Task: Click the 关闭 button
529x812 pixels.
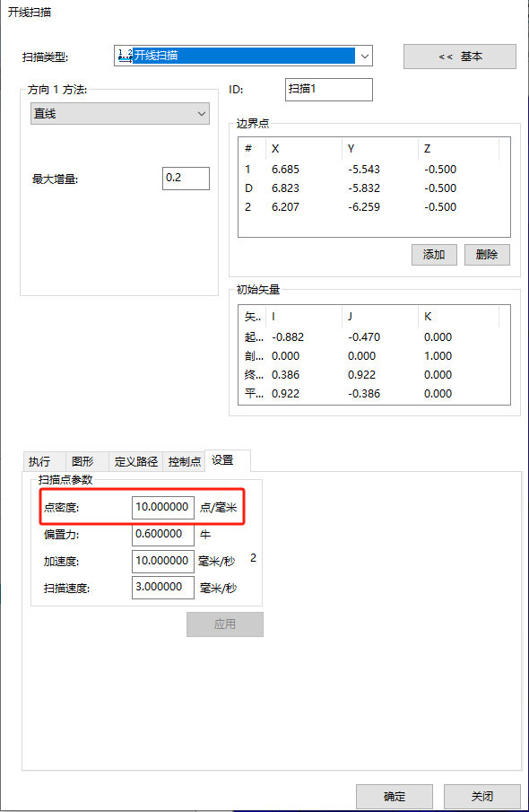Action: pos(481,797)
